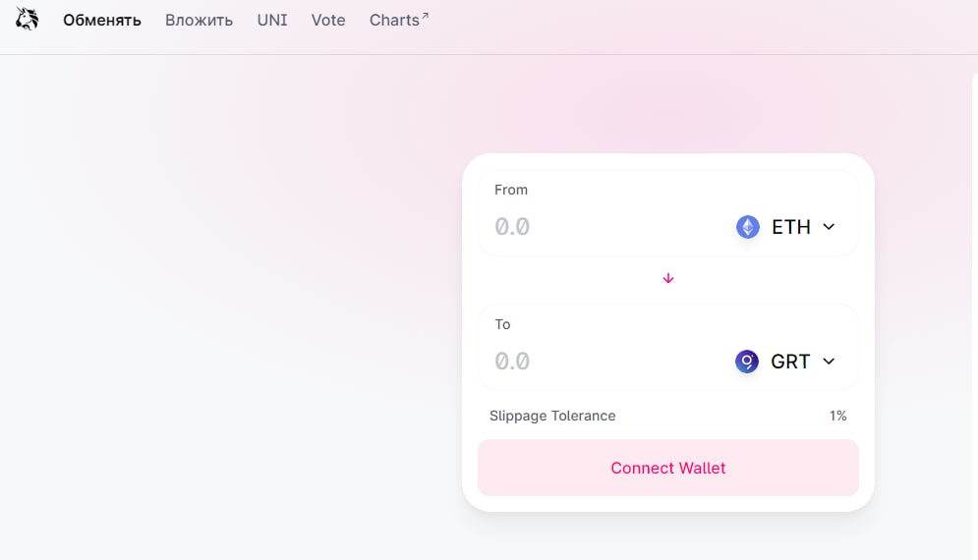Click the Uniswap unicorn logo
The width and height of the screenshot is (978, 560).
coord(27,19)
